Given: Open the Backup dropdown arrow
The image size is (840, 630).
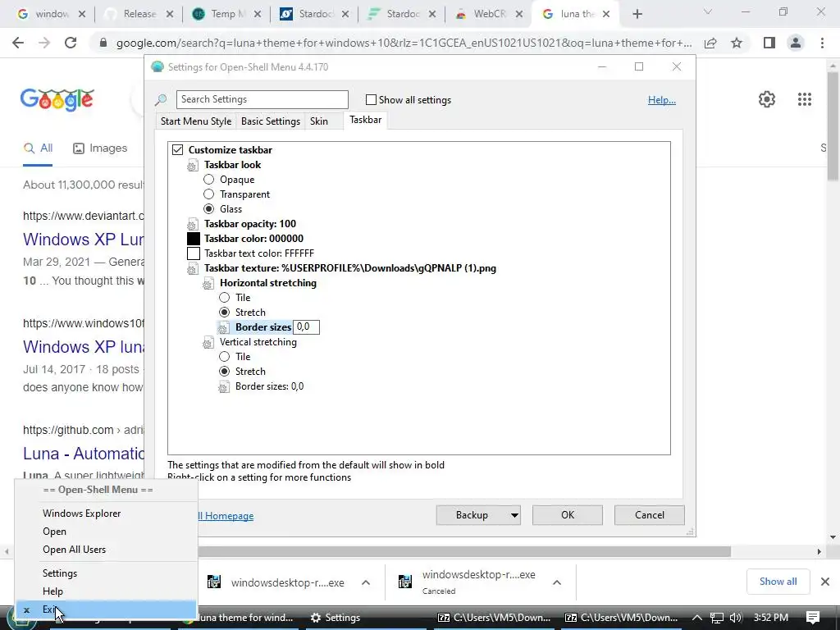Looking at the screenshot, I should (x=514, y=515).
